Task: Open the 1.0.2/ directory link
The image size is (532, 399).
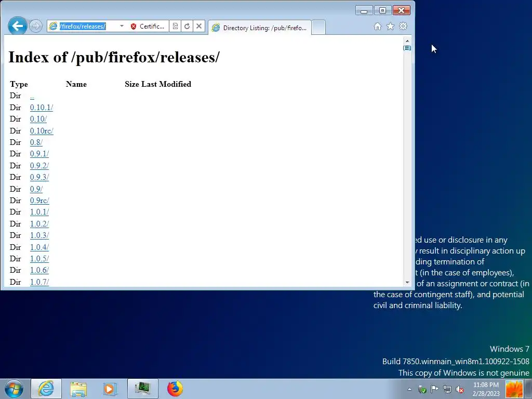Action: coord(39,224)
